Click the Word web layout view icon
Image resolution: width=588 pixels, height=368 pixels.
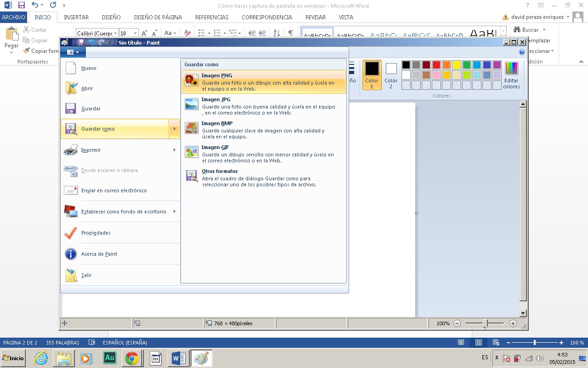(x=496, y=343)
